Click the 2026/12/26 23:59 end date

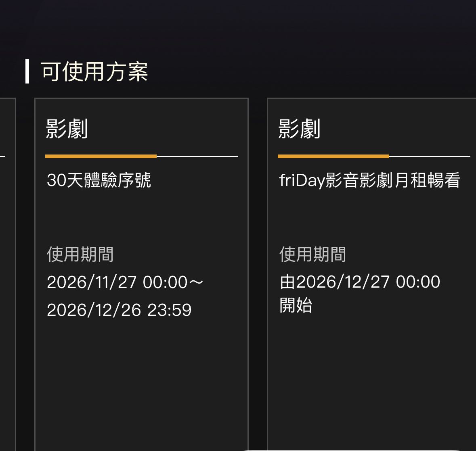point(119,310)
